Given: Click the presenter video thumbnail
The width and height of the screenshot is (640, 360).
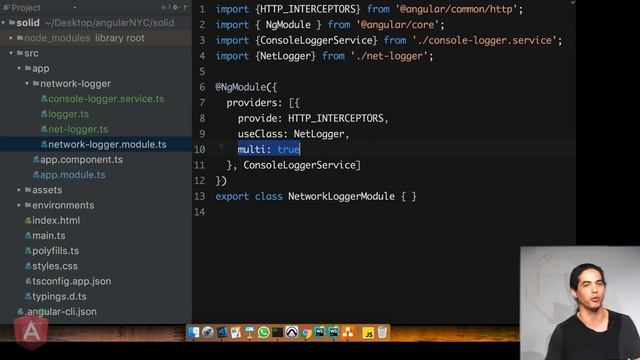Looking at the screenshot, I should [x=580, y=303].
